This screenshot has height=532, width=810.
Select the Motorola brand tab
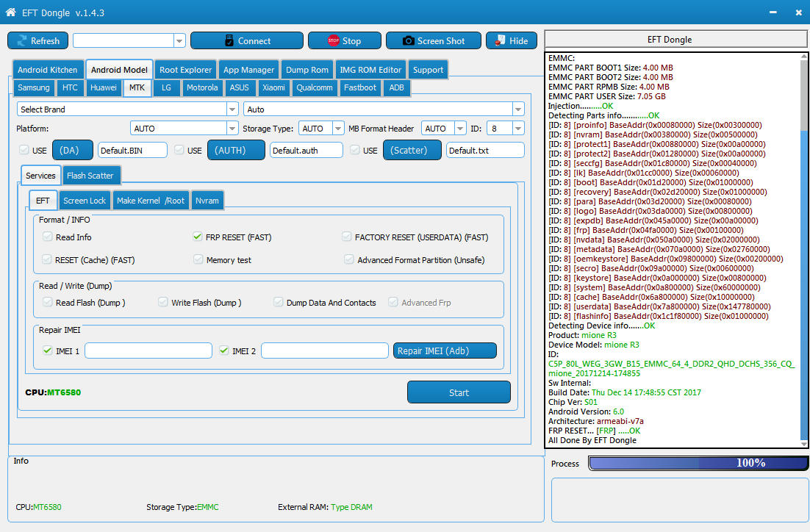point(202,87)
